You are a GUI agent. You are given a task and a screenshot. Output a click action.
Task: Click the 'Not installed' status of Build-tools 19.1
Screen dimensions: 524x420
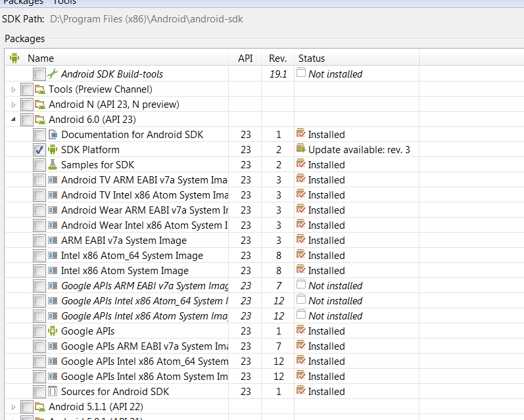pos(335,74)
